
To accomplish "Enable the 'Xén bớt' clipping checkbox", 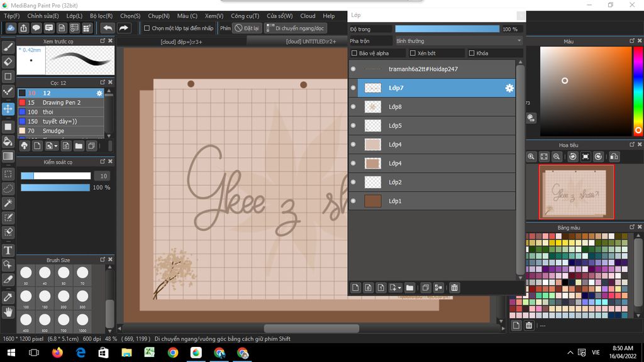I will [x=413, y=53].
